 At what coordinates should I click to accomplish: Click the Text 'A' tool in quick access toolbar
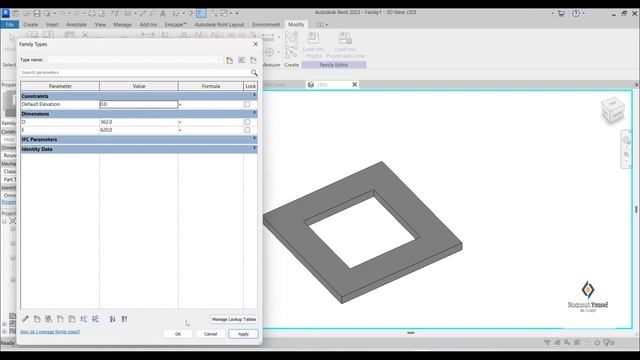pyautogui.click(x=162, y=13)
